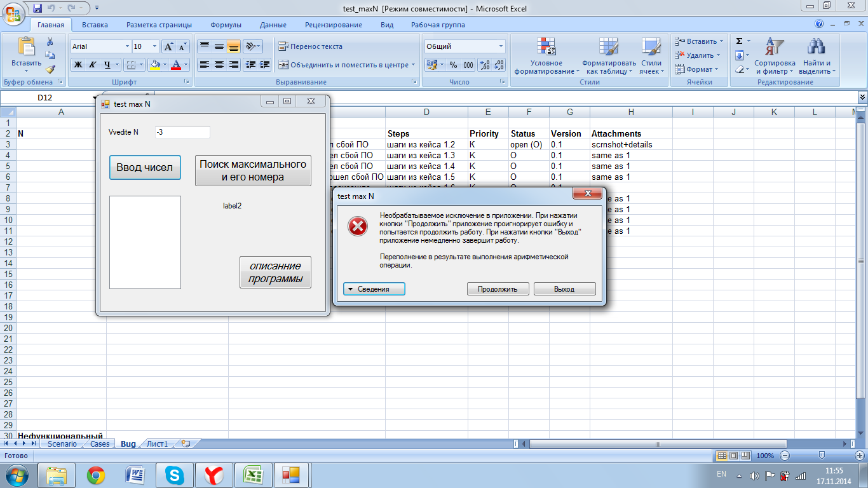Viewport: 868px width, 488px height.
Task: Toggle bold (Ж) formatting
Action: [x=78, y=65]
